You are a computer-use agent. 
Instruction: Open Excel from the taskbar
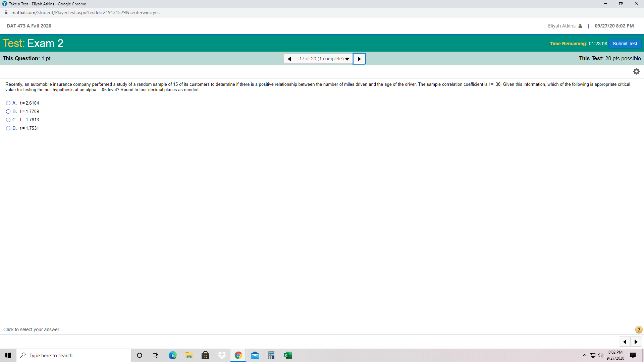click(288, 355)
